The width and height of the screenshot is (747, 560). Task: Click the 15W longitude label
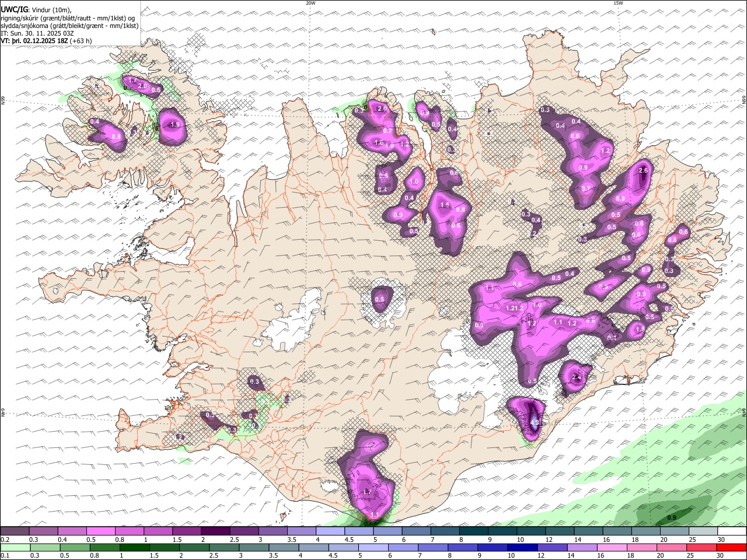tap(618, 3)
